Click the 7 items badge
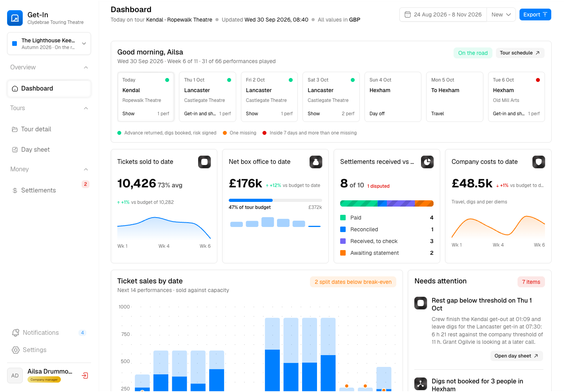The height and width of the screenshot is (392, 565). point(531,282)
